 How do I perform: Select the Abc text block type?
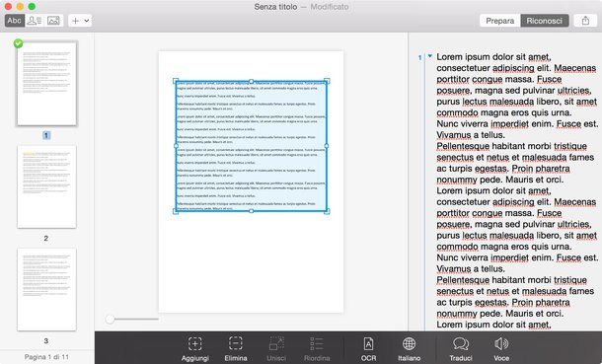[x=15, y=21]
